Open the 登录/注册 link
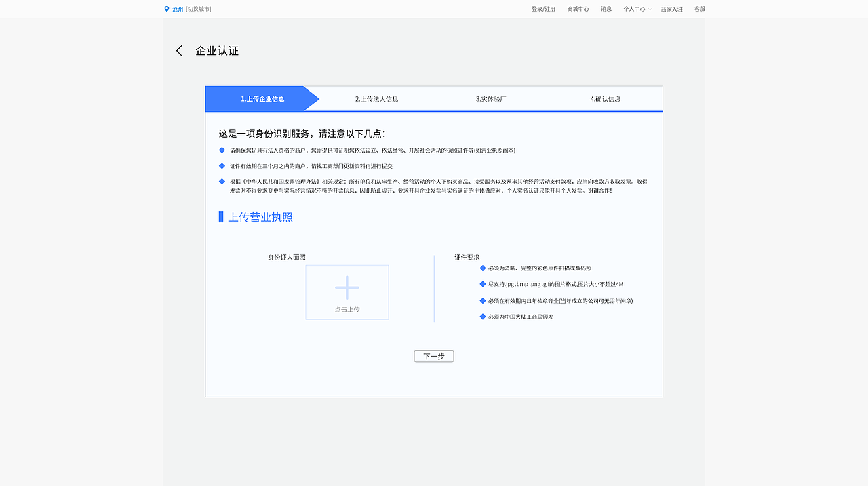This screenshot has height=486, width=868. point(543,9)
